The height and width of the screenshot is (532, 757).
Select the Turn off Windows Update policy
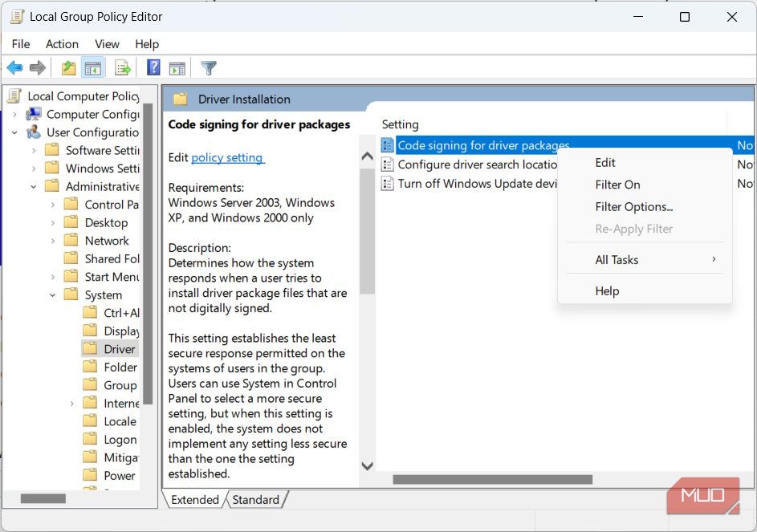tap(477, 184)
